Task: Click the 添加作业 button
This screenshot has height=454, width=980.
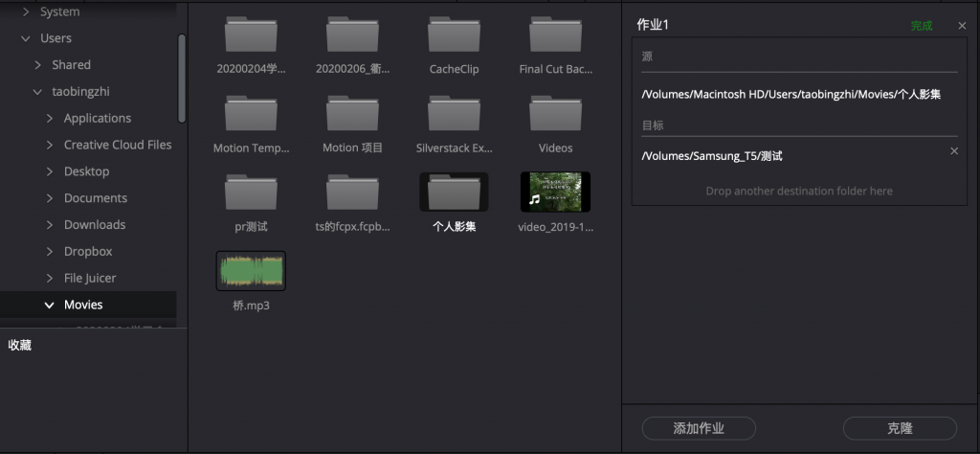Action: pos(699,428)
